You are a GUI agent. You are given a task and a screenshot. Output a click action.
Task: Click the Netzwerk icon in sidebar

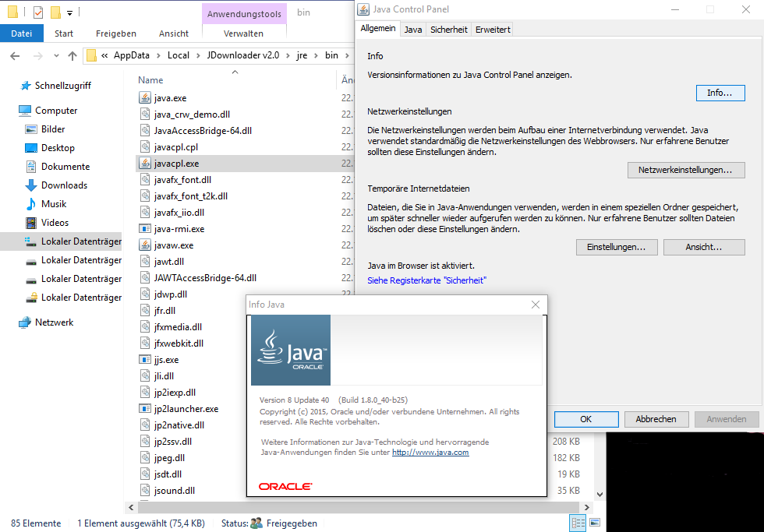point(25,322)
